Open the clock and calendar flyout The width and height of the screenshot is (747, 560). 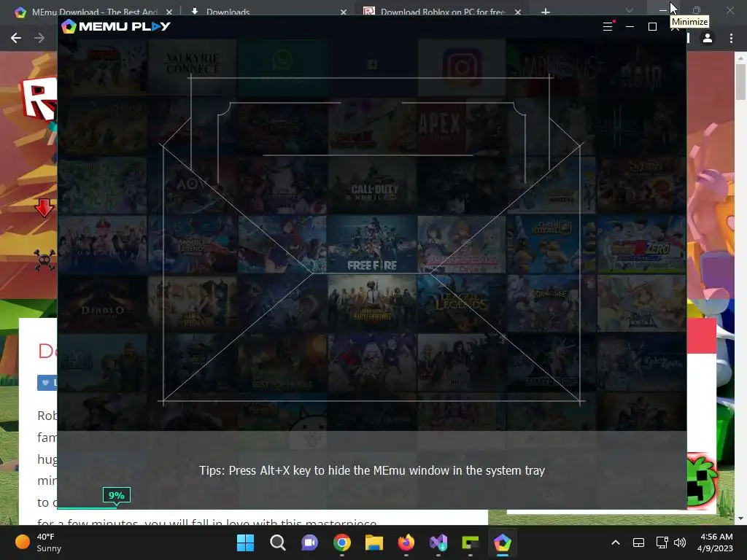click(716, 542)
